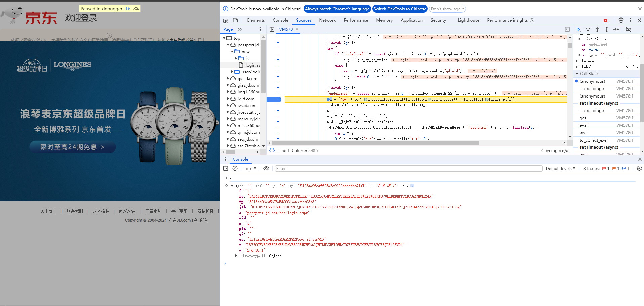Screen dimensions: 644x306
Task: Click 限时至高24期免息 banner button
Action: point(72,147)
